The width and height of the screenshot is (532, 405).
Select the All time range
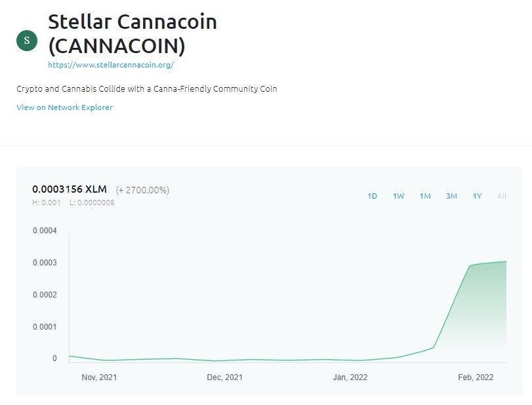pos(501,196)
